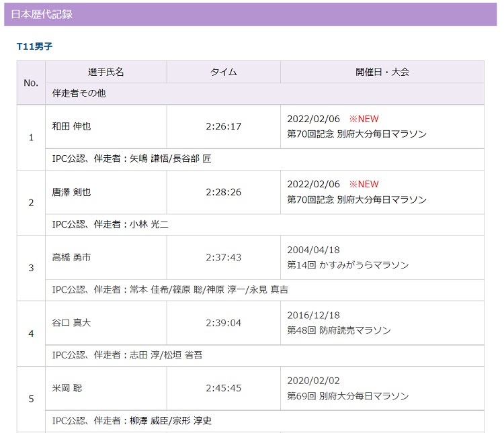Select athlete name 和田 伸也

pyautogui.click(x=71, y=126)
